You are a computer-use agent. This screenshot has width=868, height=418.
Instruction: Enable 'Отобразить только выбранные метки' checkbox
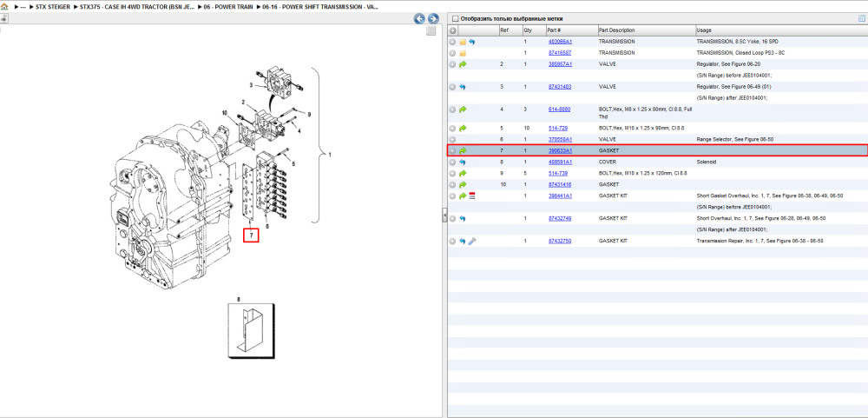point(455,19)
